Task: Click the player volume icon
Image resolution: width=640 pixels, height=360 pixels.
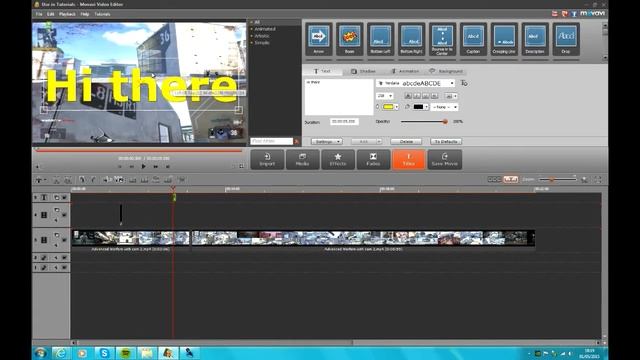Action: click(x=37, y=167)
